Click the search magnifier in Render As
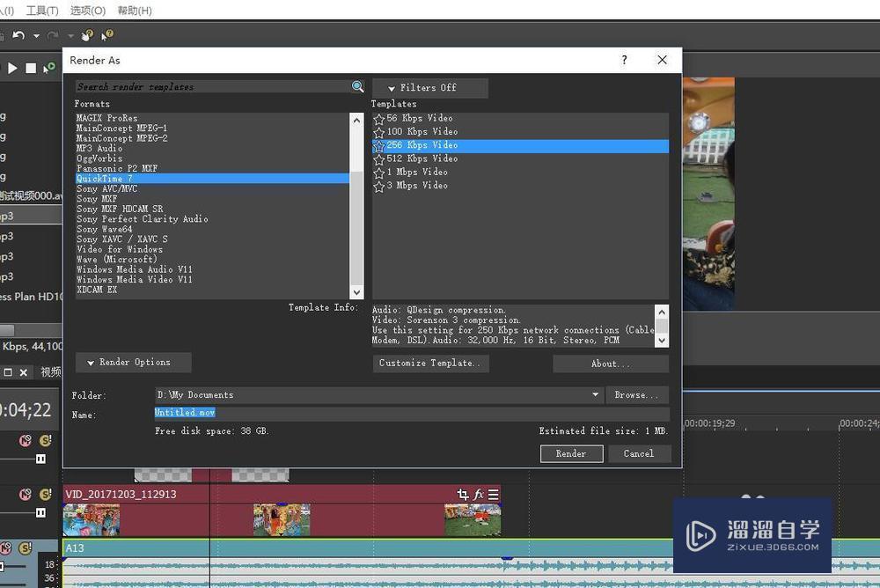The image size is (880, 588). click(x=357, y=86)
